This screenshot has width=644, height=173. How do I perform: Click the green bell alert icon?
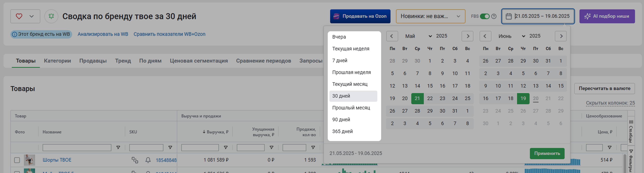[51, 16]
